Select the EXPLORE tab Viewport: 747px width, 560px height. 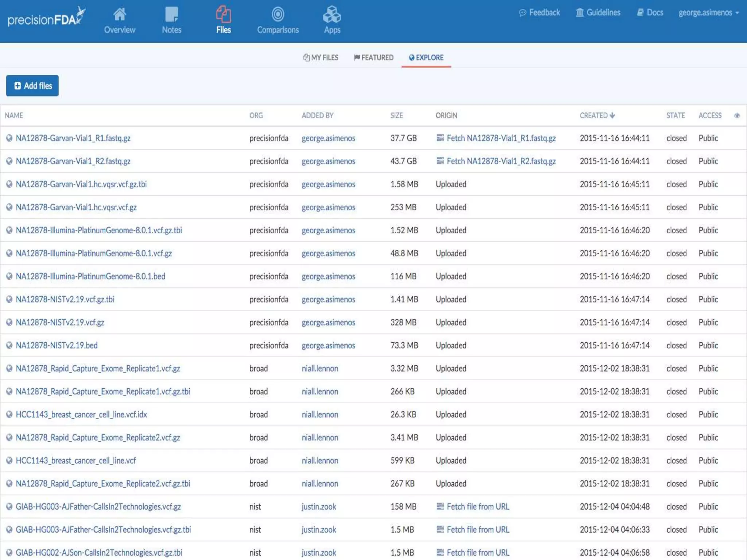426,58
